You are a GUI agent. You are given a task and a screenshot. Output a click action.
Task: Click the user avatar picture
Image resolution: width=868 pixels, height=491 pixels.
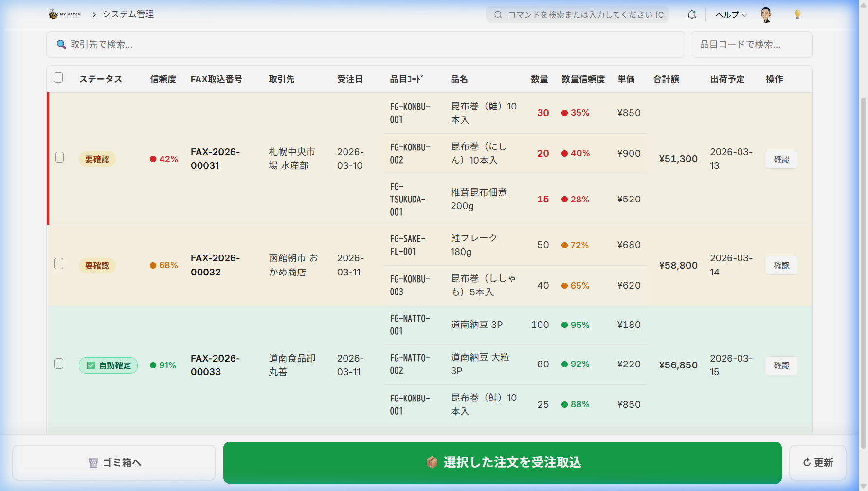click(766, 15)
